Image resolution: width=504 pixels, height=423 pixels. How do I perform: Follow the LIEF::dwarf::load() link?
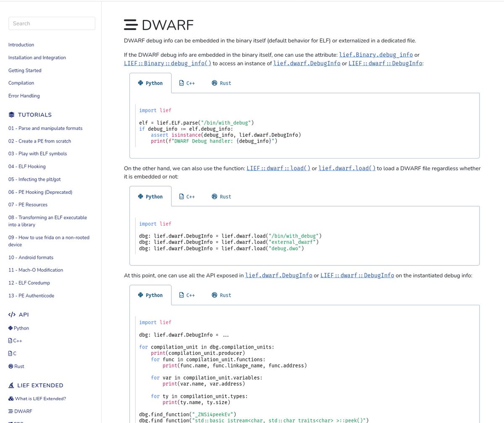click(x=278, y=169)
